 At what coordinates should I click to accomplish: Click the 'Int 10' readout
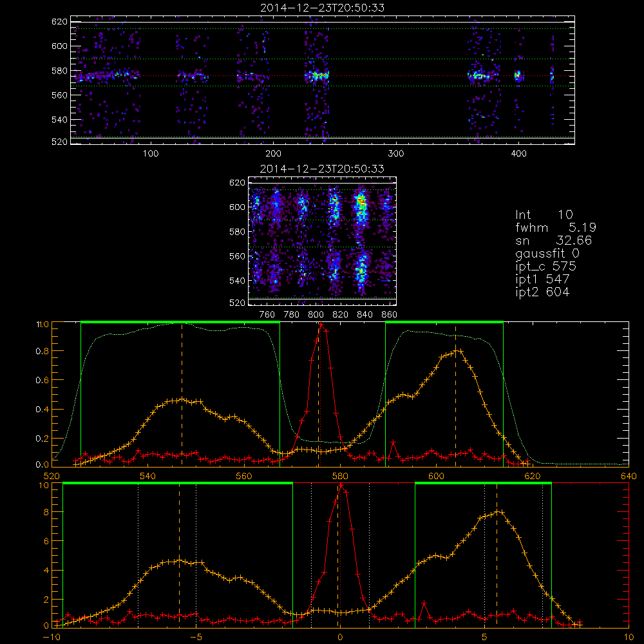point(544,214)
